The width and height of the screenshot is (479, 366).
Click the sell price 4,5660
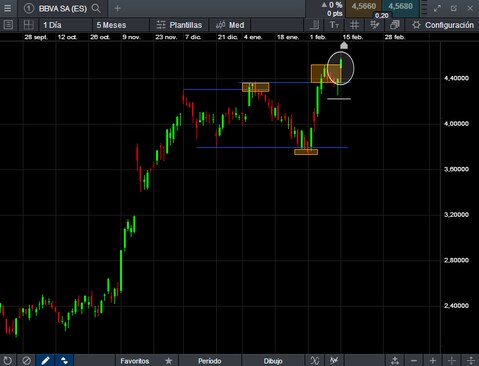point(364,7)
